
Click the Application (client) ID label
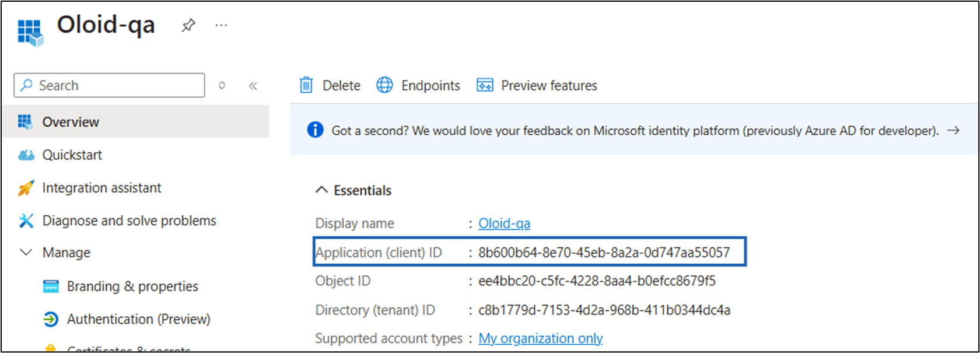tap(379, 253)
